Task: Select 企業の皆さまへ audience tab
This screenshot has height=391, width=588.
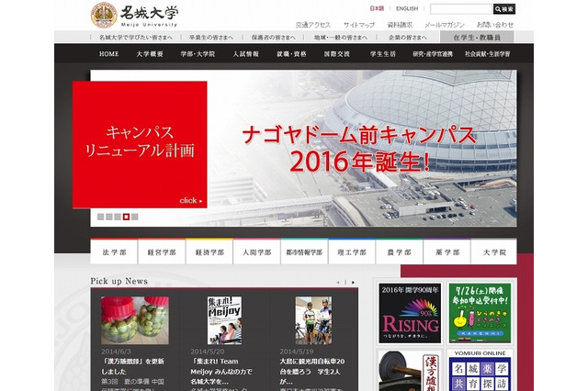Action: pos(408,38)
